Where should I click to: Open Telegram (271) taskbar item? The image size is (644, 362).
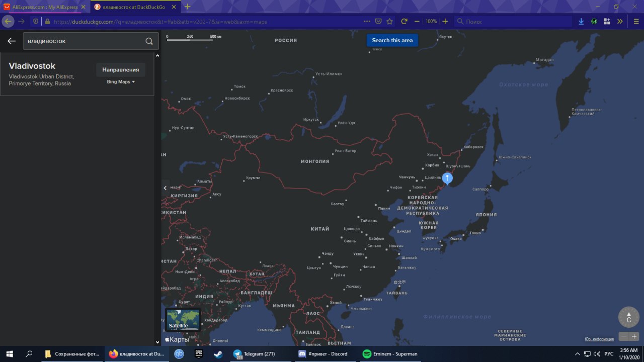261,354
